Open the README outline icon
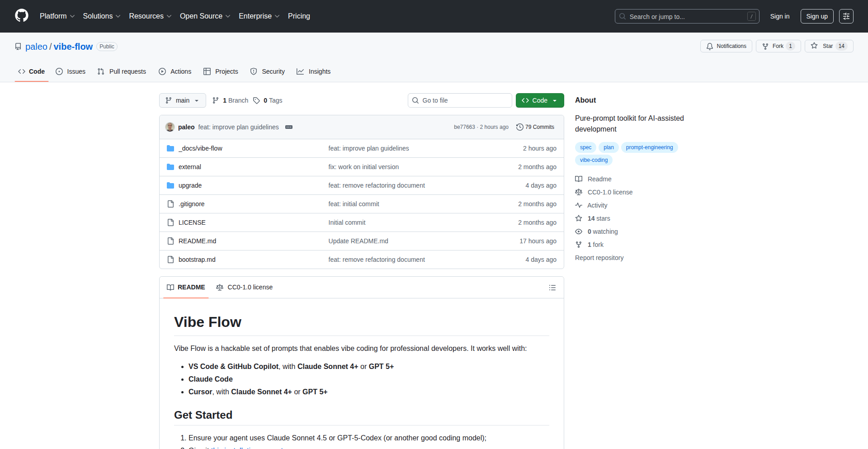Image resolution: width=868 pixels, height=449 pixels. click(x=552, y=288)
